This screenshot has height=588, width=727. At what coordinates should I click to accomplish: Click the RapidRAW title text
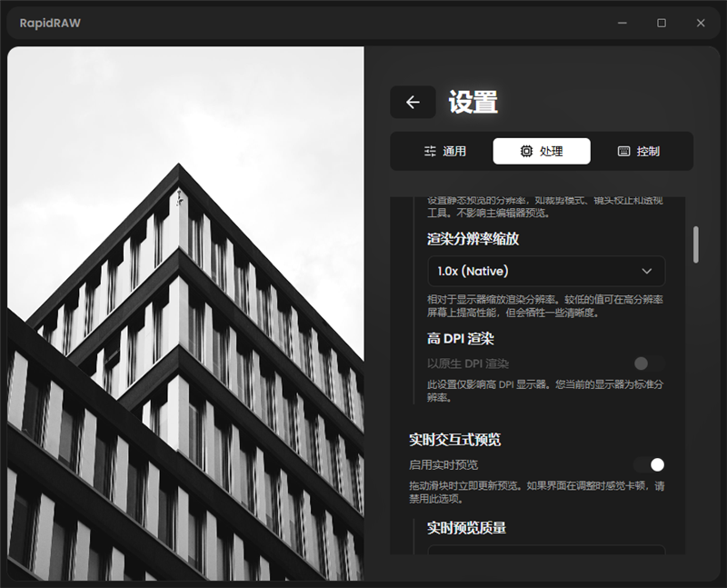click(x=50, y=24)
